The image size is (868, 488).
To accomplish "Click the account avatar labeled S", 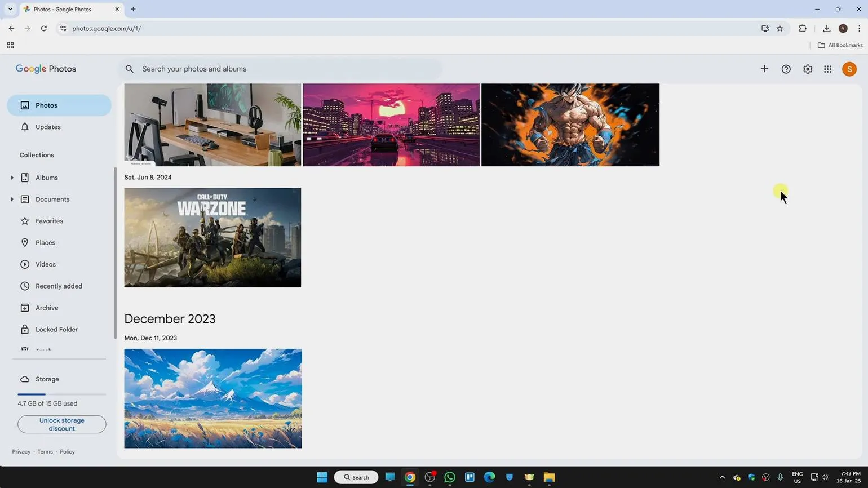I will 849,69.
